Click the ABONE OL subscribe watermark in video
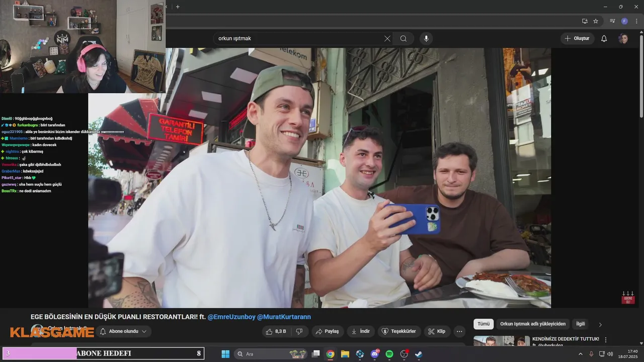644x362 pixels. 628,297
